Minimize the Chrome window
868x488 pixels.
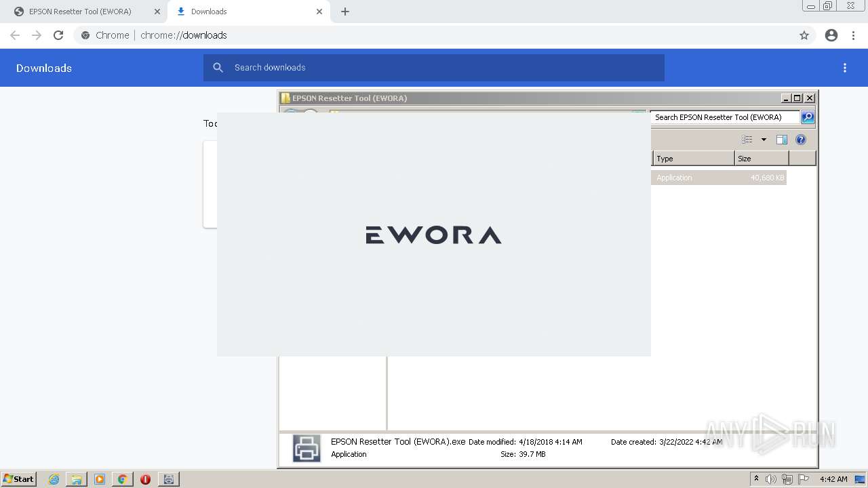[x=810, y=6]
